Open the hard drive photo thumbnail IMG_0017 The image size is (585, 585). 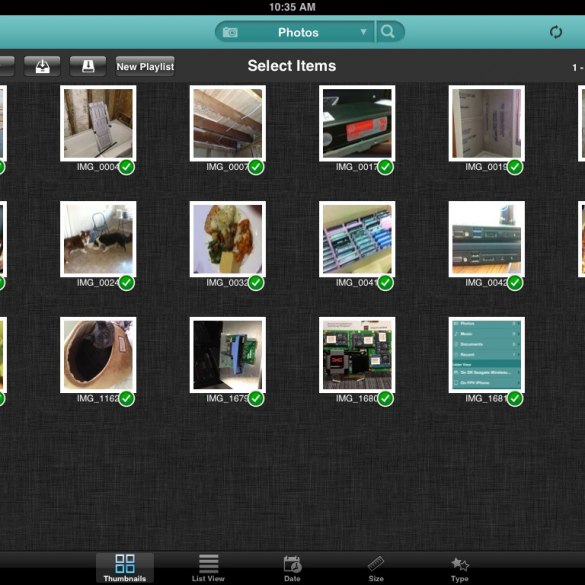click(357, 123)
